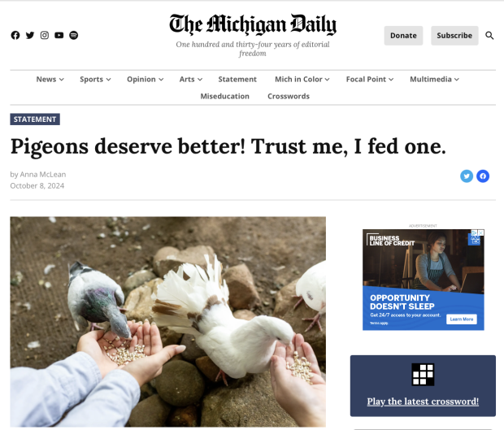
Task: Open the search magnifier icon
Action: coord(489,35)
